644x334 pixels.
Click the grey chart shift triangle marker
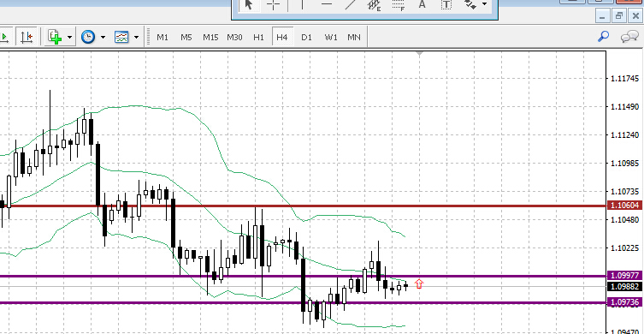click(419, 54)
